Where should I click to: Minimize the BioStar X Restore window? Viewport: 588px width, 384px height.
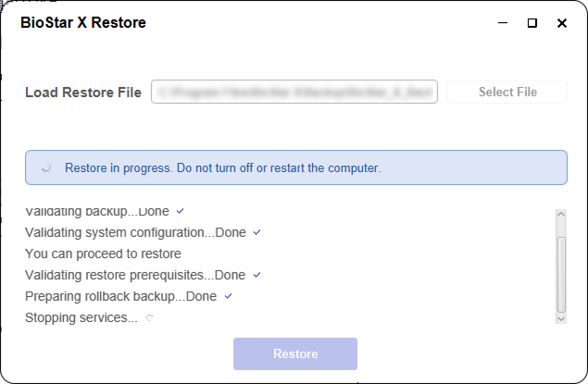[502, 23]
